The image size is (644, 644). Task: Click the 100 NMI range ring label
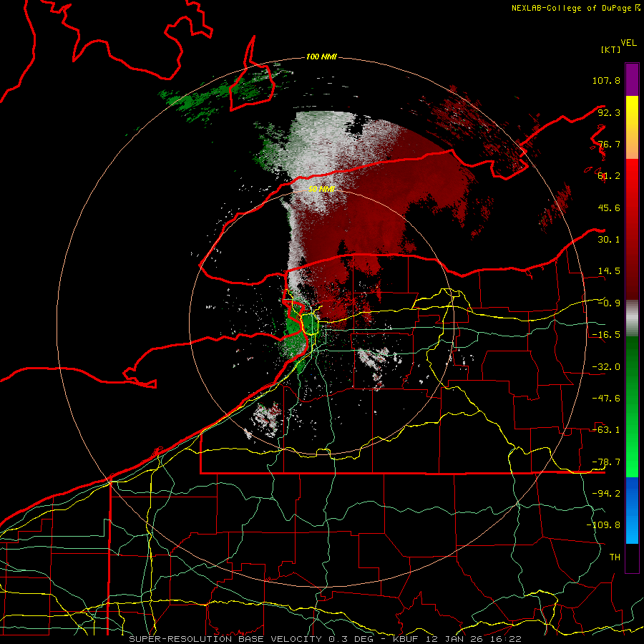point(321,57)
